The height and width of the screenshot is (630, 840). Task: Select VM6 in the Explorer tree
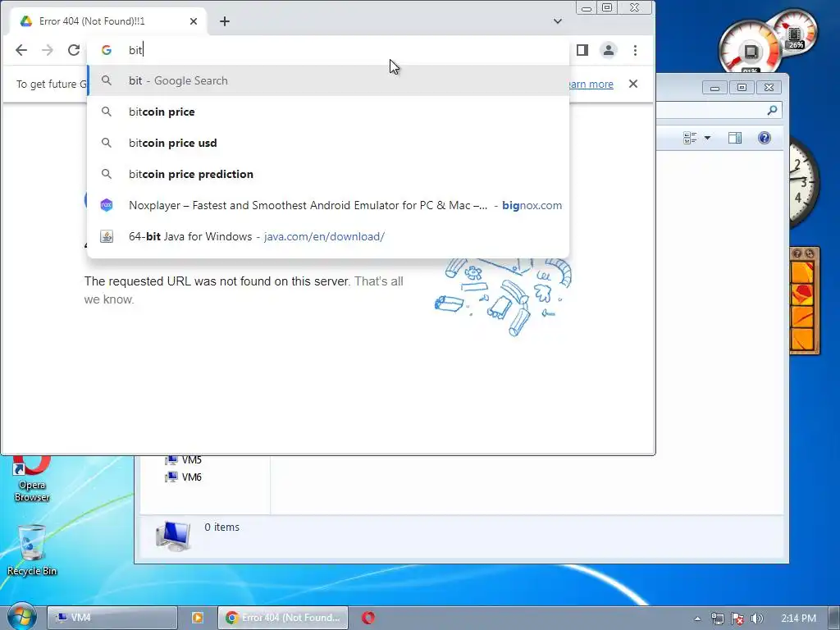pos(183,477)
